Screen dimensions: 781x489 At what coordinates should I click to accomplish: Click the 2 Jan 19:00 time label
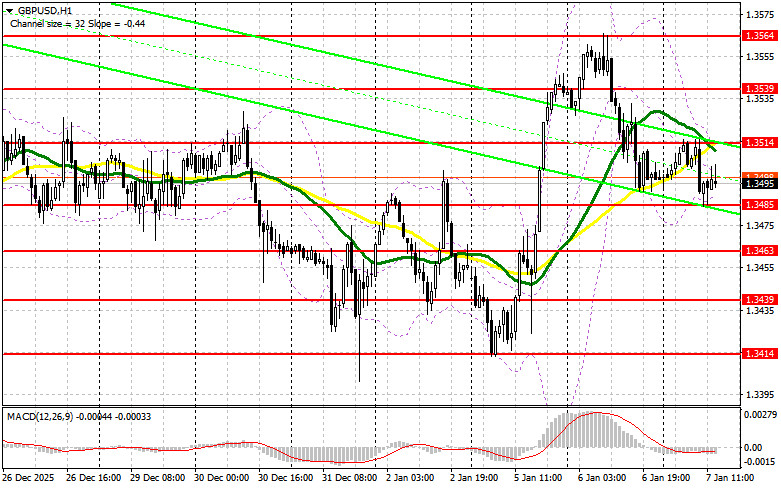coord(474,478)
